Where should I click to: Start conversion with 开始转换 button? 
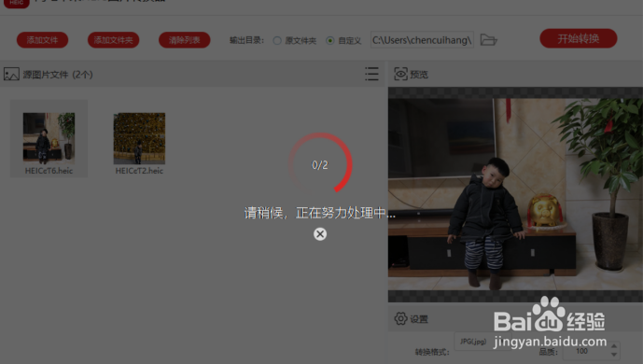[579, 38]
